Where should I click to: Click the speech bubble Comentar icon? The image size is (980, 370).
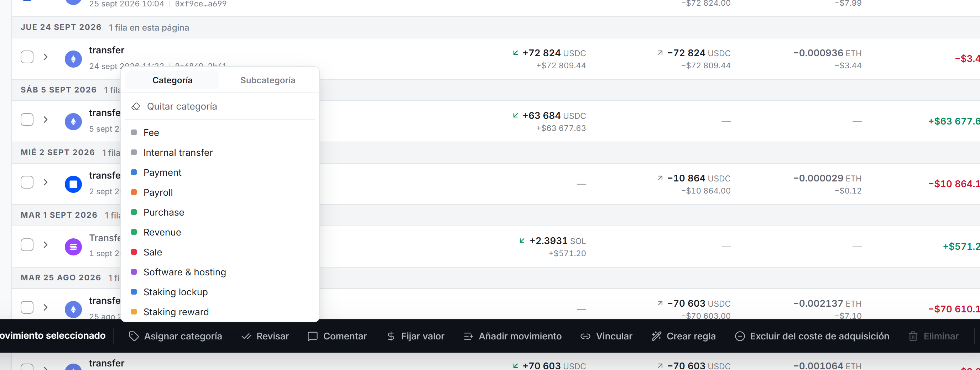pos(312,336)
